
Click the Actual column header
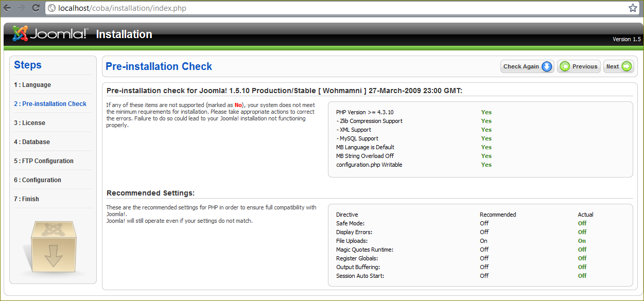(585, 215)
